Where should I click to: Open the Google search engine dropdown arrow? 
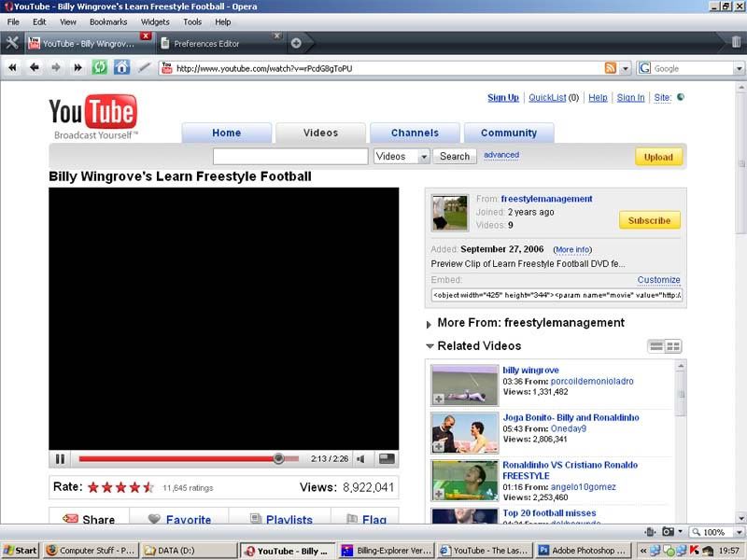(x=739, y=68)
